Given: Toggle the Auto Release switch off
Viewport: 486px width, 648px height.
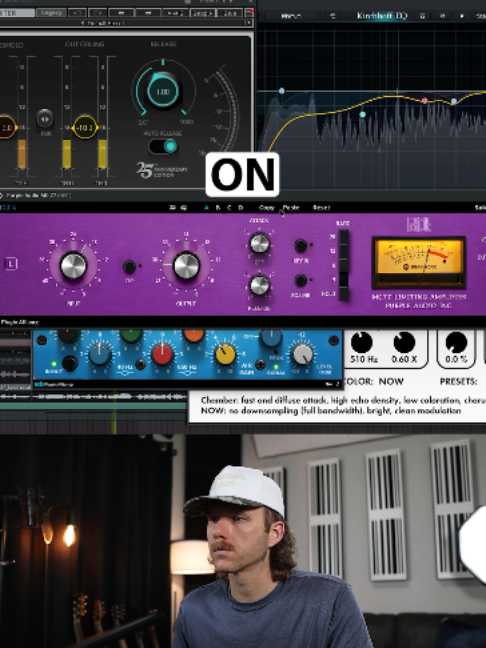Looking at the screenshot, I should pyautogui.click(x=163, y=146).
